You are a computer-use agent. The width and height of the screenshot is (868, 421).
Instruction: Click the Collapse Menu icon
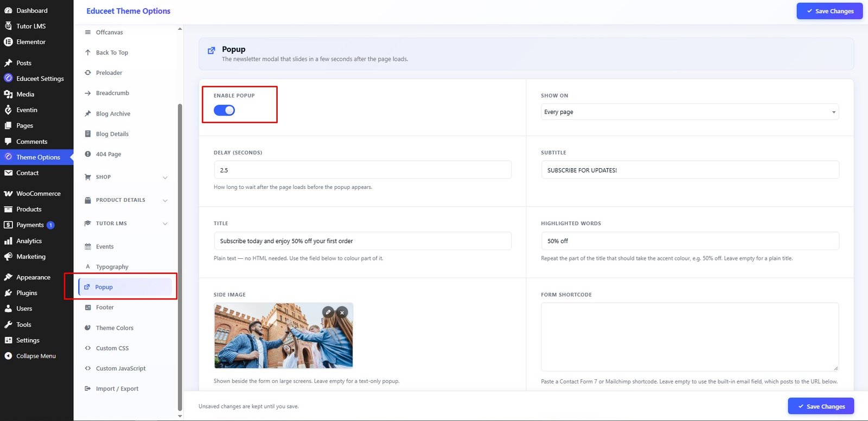8,356
